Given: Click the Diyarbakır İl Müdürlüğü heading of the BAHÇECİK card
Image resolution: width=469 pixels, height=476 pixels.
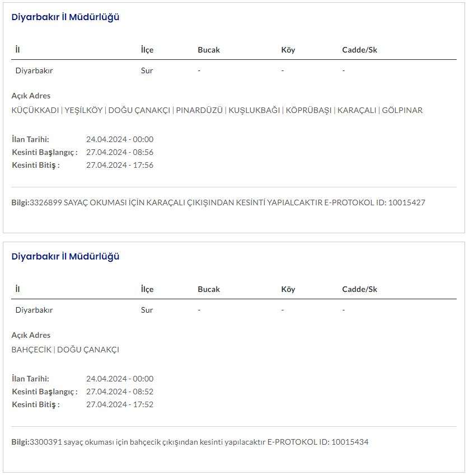Looking at the screenshot, I should pos(65,256).
